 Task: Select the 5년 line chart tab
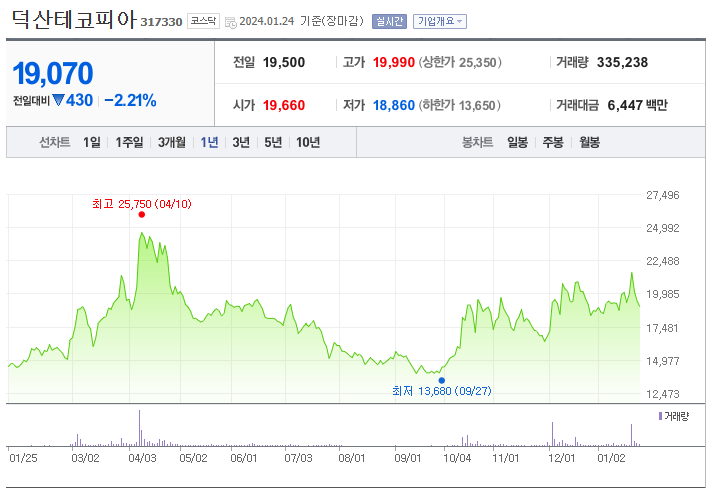click(273, 142)
